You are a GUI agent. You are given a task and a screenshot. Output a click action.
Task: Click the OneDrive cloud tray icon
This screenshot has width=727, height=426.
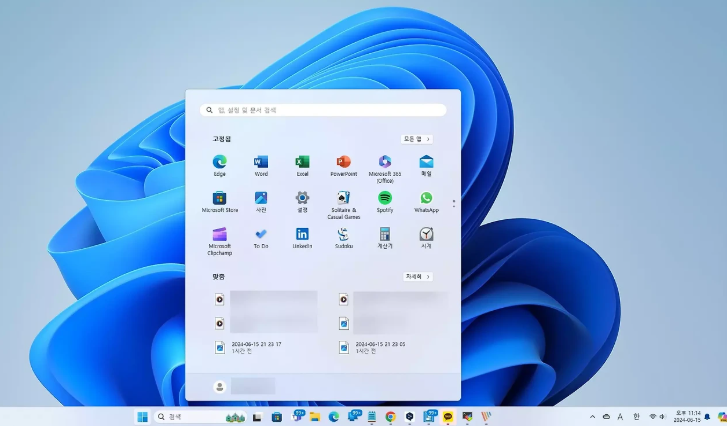[x=606, y=417]
